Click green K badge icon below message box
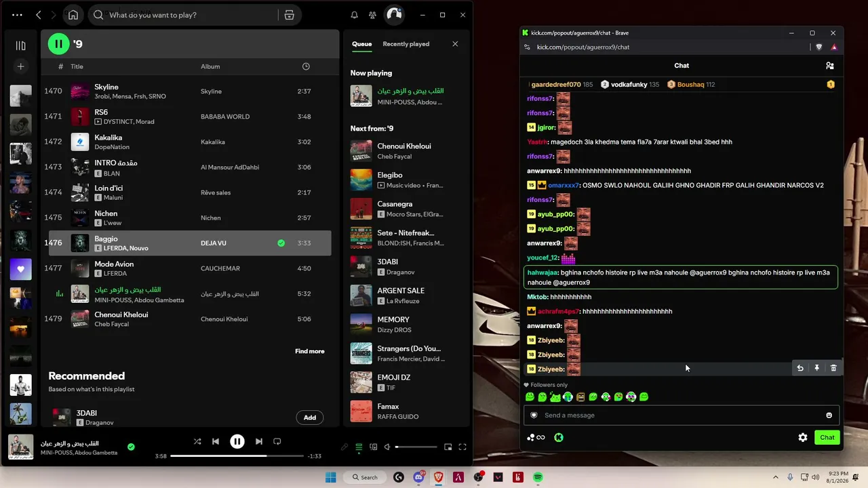The height and width of the screenshot is (488, 868). [x=559, y=437]
